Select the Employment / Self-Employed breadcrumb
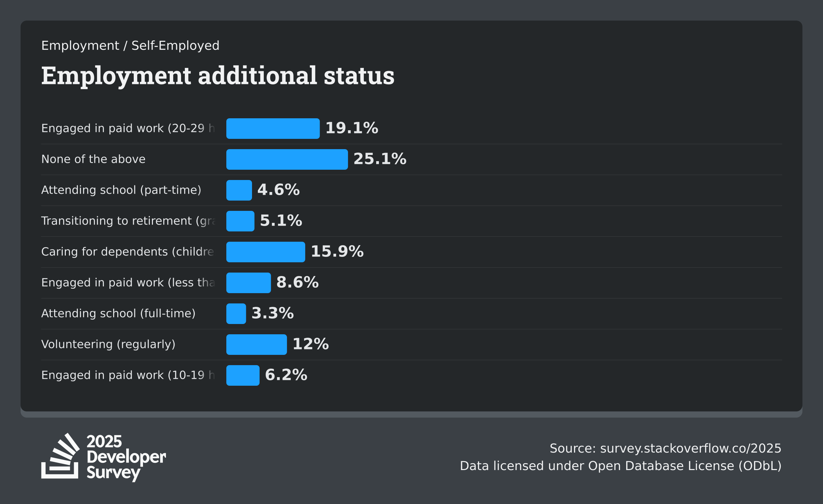 coord(130,46)
